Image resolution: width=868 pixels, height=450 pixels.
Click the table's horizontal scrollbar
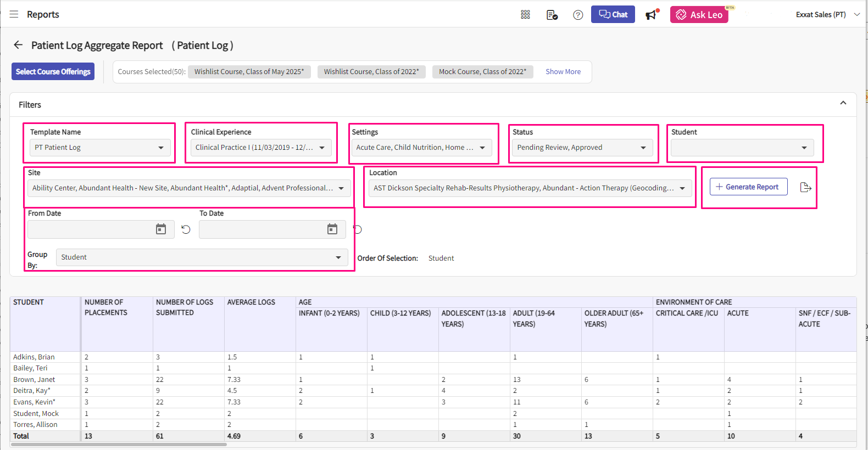tap(119, 445)
